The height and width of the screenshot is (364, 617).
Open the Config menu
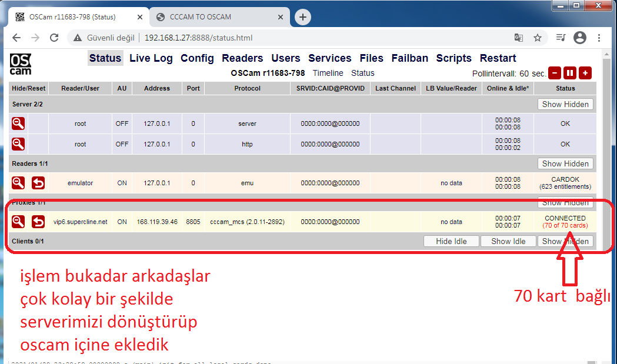197,58
